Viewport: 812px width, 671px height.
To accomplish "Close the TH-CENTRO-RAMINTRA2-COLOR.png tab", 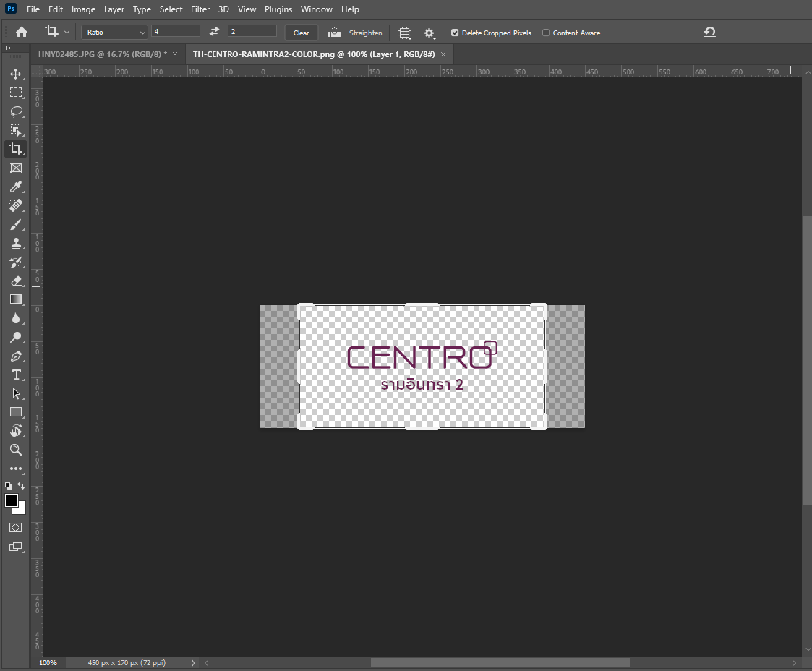I will (443, 54).
